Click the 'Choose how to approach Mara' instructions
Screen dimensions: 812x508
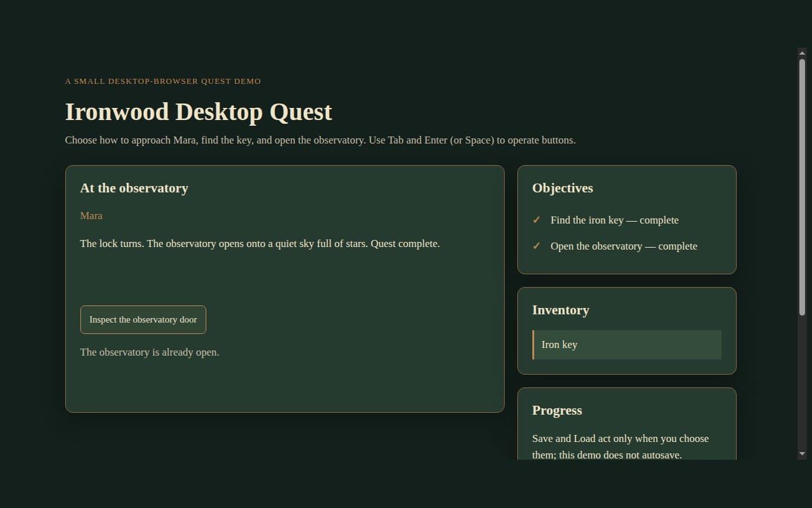tap(320, 140)
